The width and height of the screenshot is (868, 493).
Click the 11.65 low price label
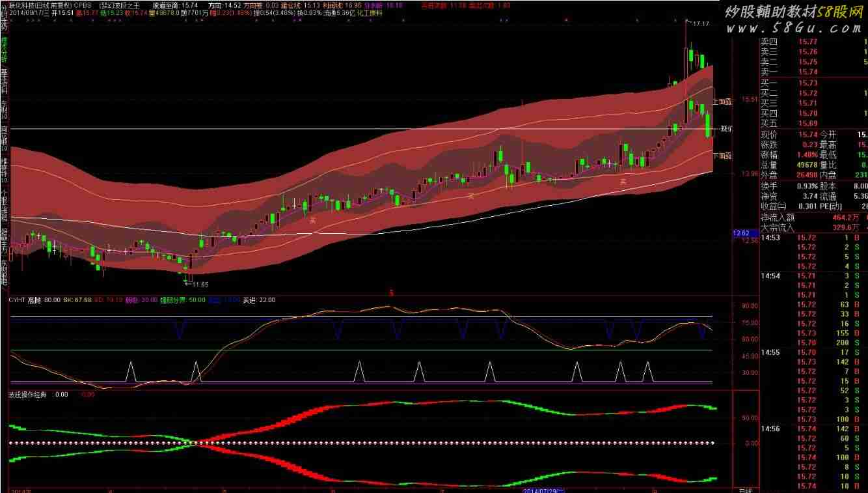click(200, 285)
